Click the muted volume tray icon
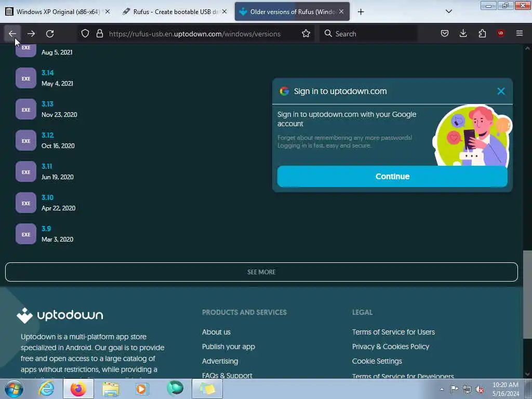The image size is (532, 399). pos(480,389)
